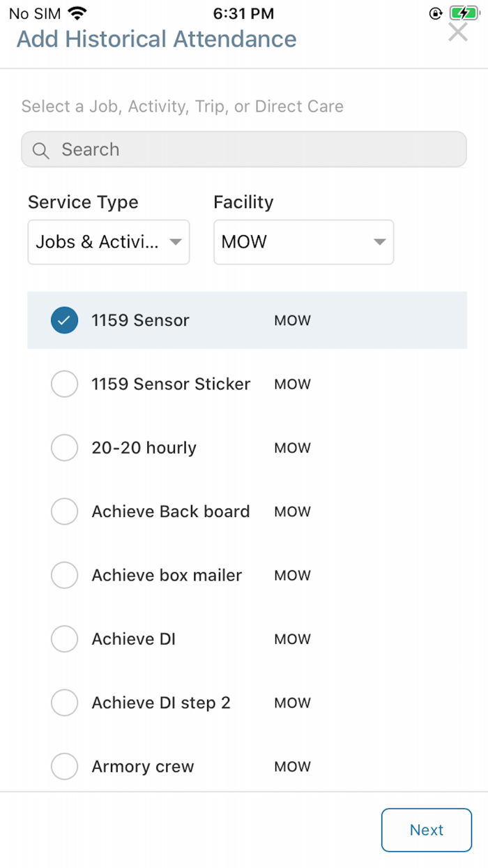Image resolution: width=488 pixels, height=868 pixels.
Task: Focus the Search input field
Action: (x=258, y=149)
